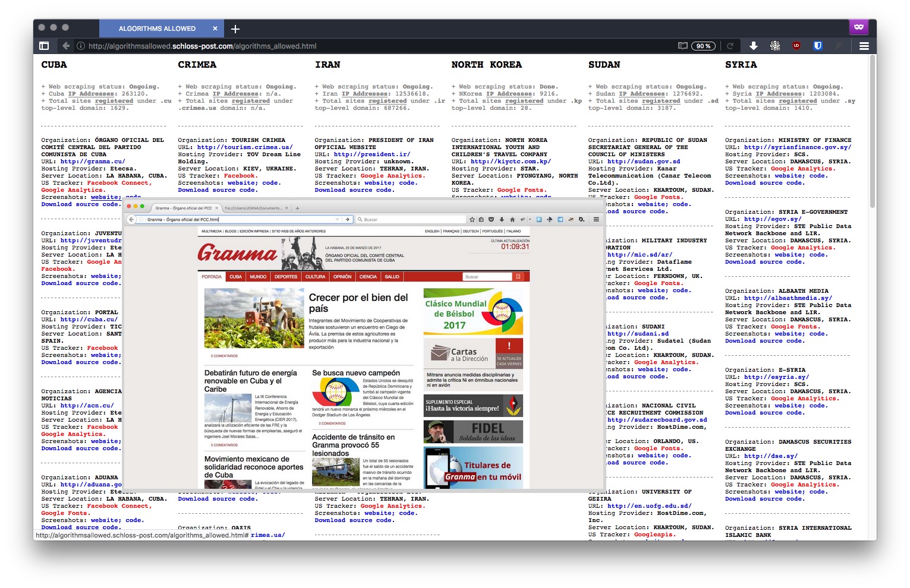Reset the 90 % zoom indicator
Image resolution: width=910 pixels, height=588 pixels.
pyautogui.click(x=703, y=46)
